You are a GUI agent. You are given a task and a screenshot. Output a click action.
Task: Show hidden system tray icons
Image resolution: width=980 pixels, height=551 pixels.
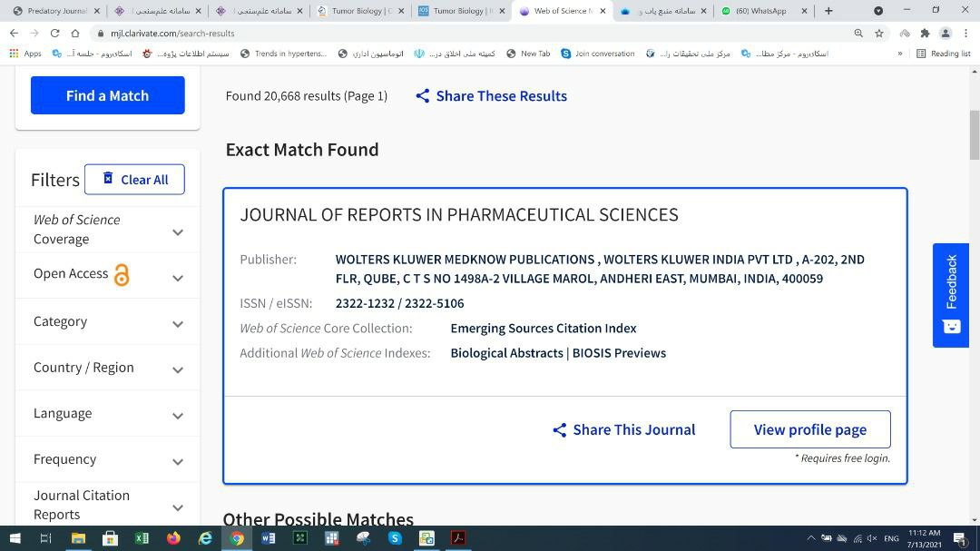tap(810, 538)
